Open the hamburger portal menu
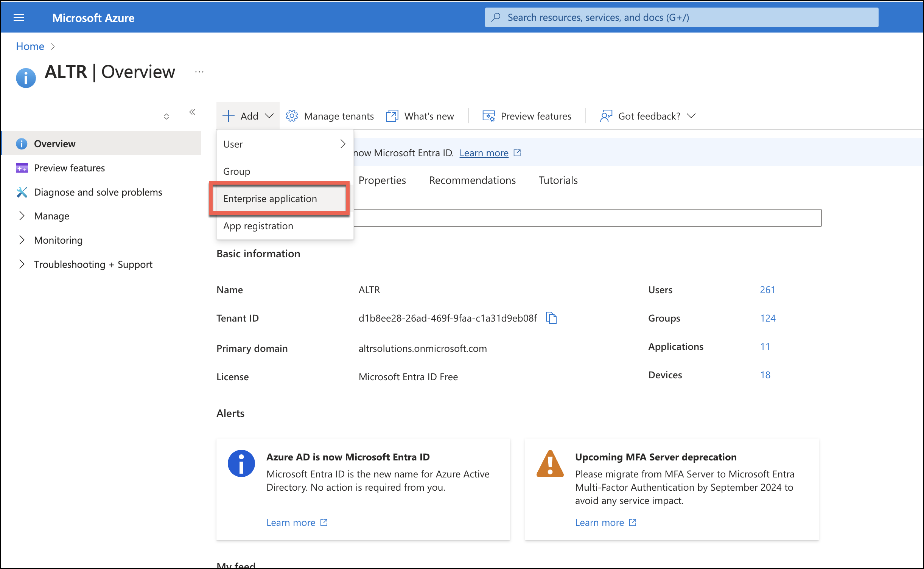This screenshot has width=924, height=569. click(19, 17)
